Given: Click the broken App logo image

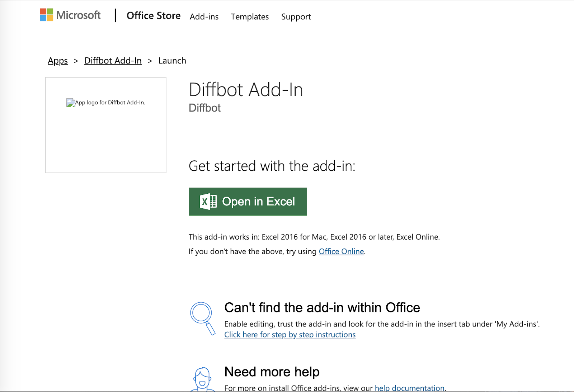Looking at the screenshot, I should pos(106,103).
